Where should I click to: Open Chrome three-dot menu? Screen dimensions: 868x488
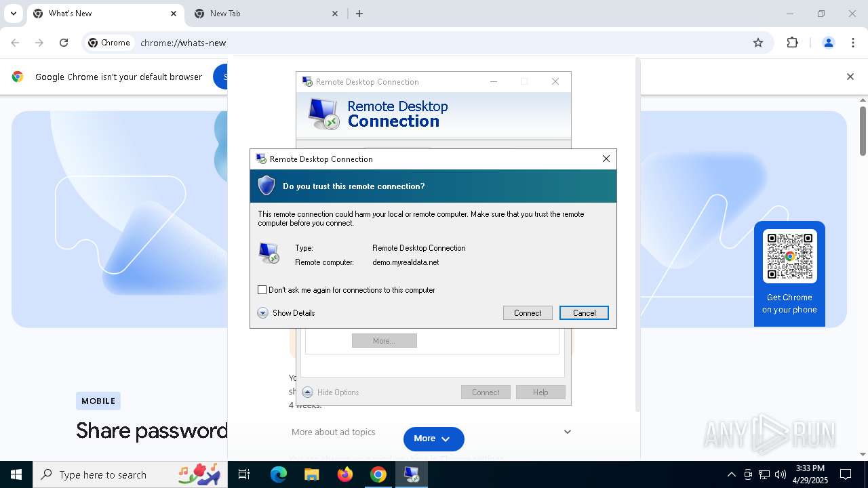coord(853,43)
